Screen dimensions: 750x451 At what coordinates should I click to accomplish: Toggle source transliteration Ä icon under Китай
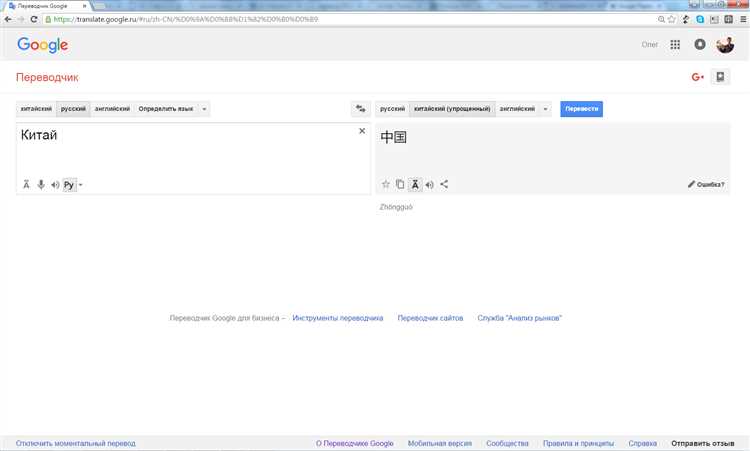[x=26, y=185]
